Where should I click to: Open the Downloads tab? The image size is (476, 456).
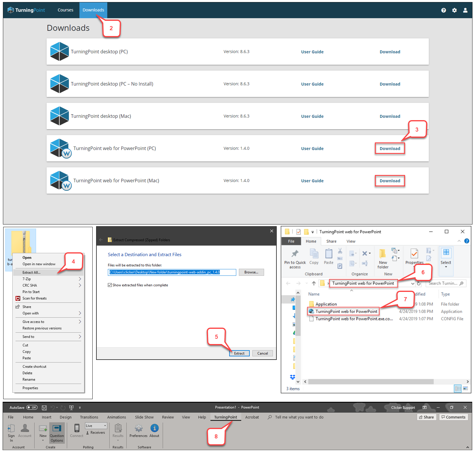(93, 10)
